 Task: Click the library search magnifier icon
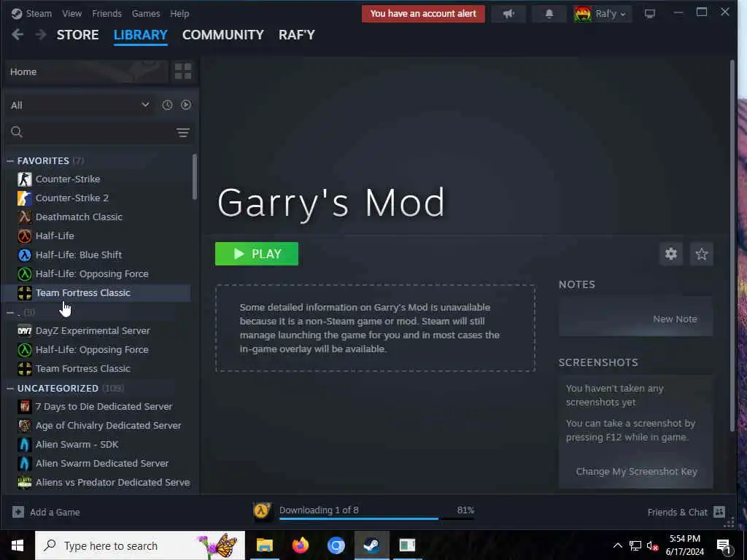(17, 132)
